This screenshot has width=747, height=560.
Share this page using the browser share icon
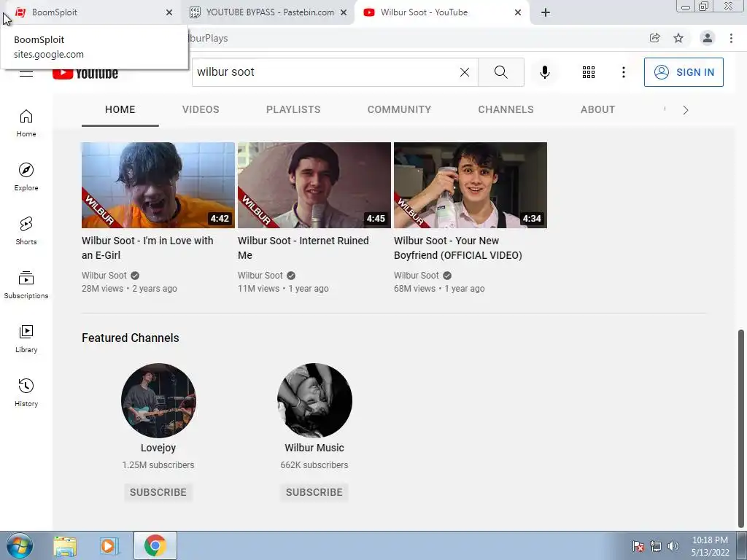tap(654, 38)
